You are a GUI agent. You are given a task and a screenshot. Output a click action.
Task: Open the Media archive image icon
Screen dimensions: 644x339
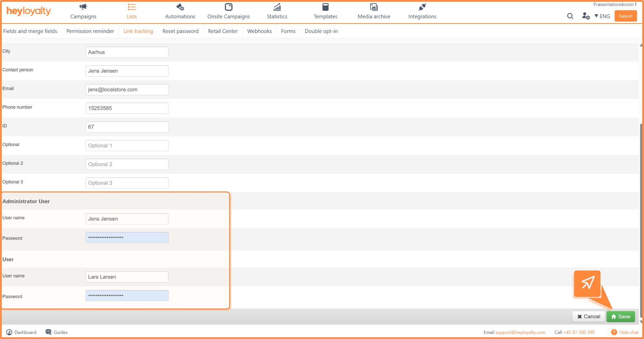coord(374,7)
